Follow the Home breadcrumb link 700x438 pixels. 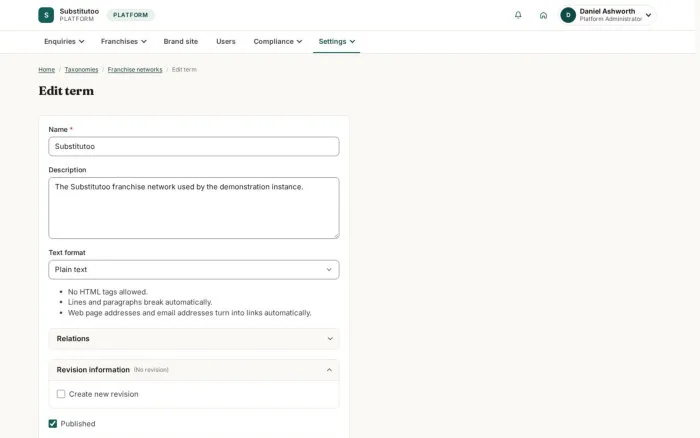pos(46,70)
